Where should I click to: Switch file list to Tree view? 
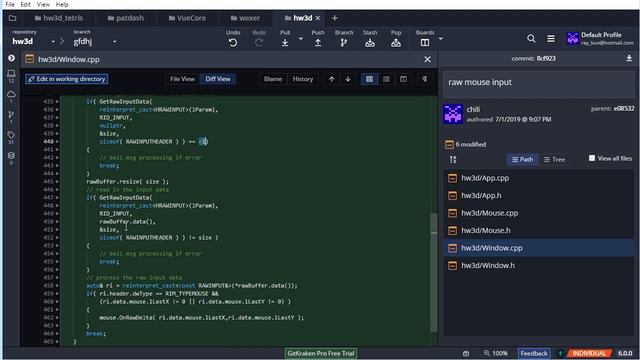pyautogui.click(x=554, y=160)
